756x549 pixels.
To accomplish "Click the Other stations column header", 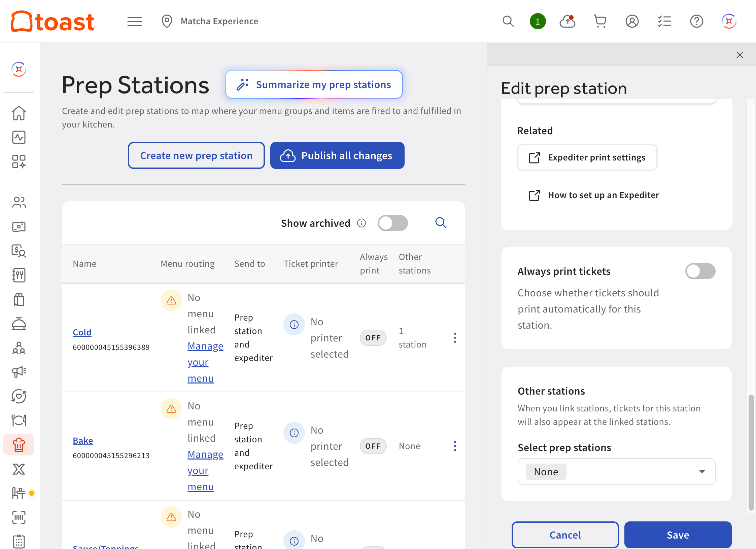I will click(415, 264).
